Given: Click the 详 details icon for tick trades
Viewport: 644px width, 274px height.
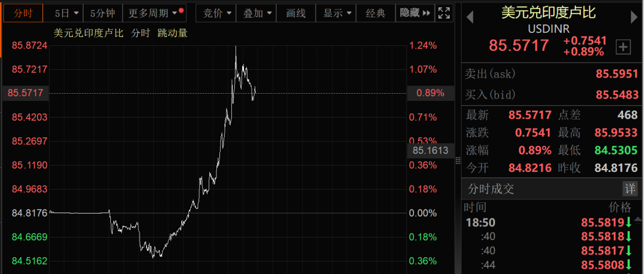Looking at the screenshot, I should [630, 189].
